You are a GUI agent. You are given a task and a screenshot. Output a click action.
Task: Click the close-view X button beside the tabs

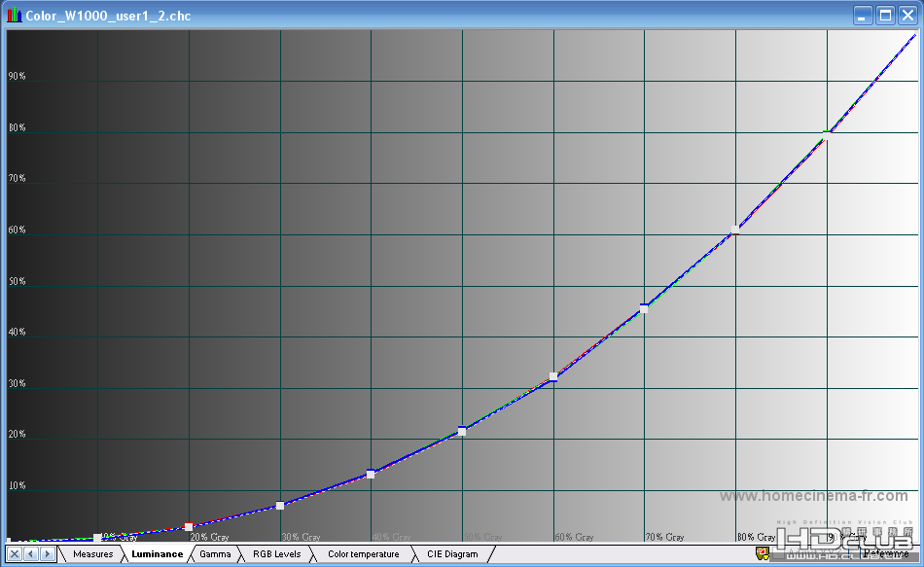[x=15, y=554]
